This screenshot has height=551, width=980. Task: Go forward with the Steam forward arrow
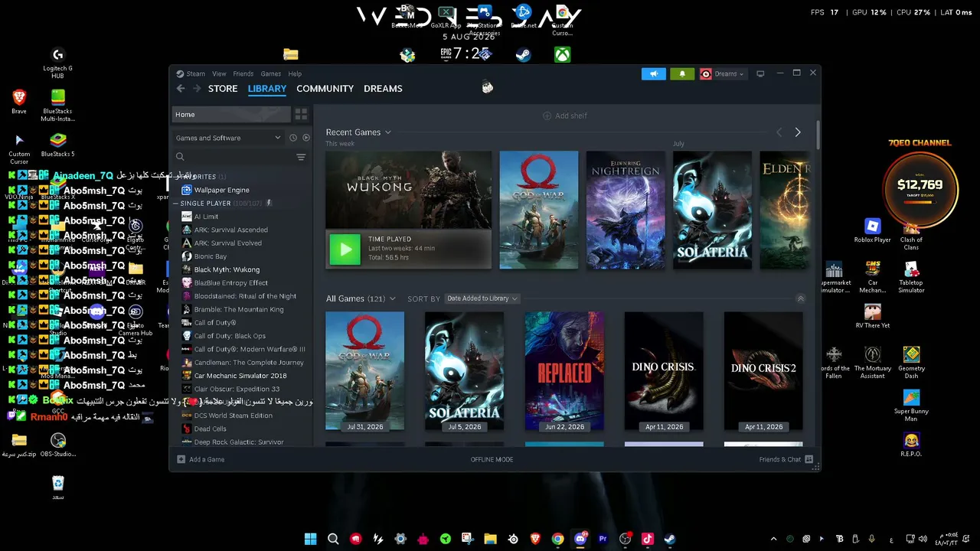point(197,89)
